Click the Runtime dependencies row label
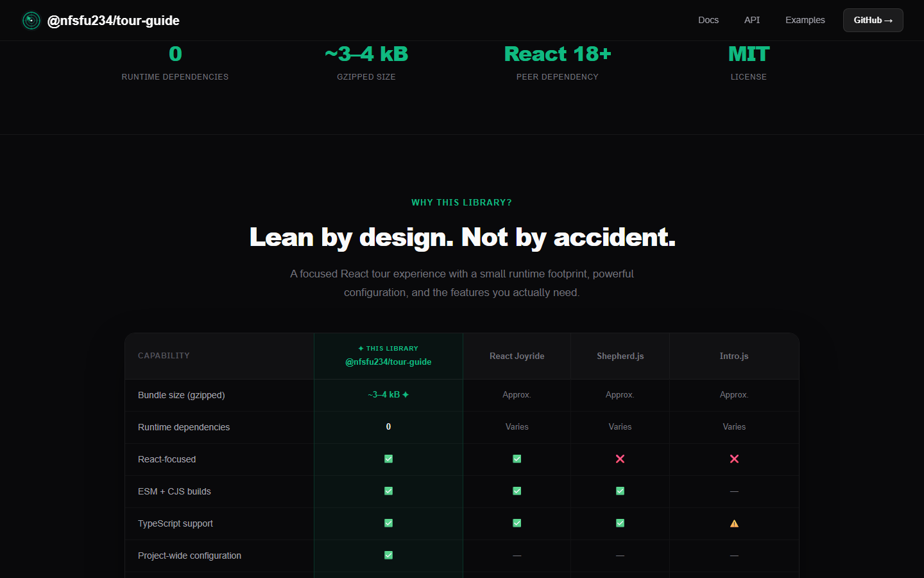 tap(184, 427)
